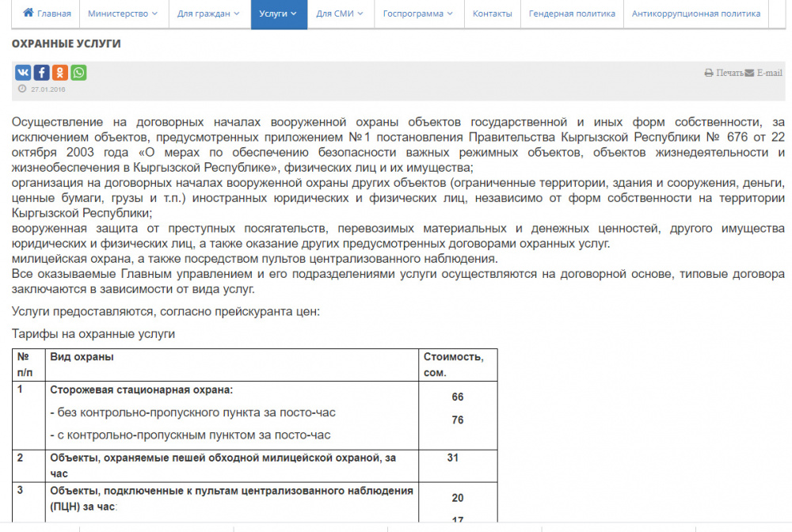792x532 pixels.
Task: Share the page through WhatsApp
Action: tap(78, 73)
